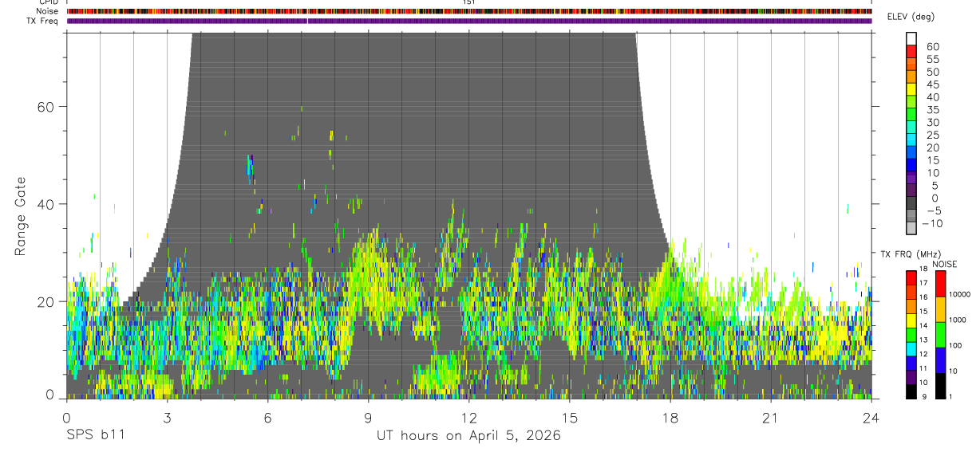Pick the red segment of the ELEV colorbar
The width and height of the screenshot is (980, 452).
click(911, 51)
